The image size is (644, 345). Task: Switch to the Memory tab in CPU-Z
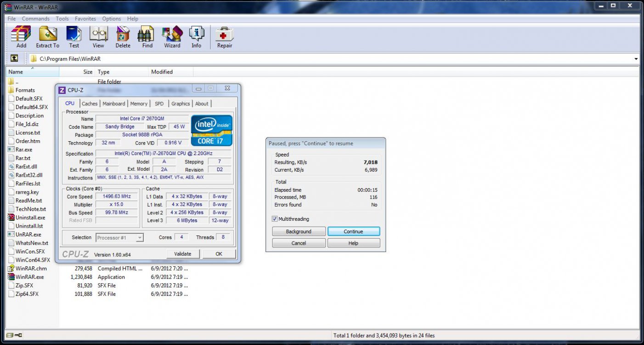tap(139, 104)
